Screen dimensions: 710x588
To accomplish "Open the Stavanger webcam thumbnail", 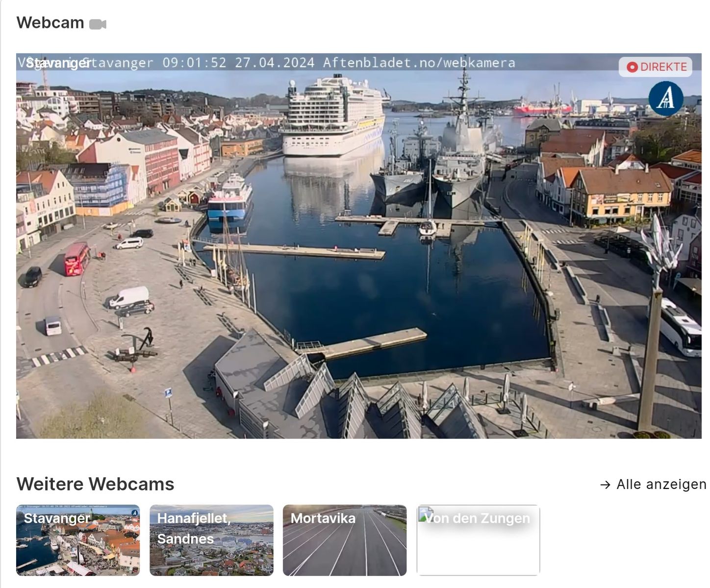I will pyautogui.click(x=78, y=540).
